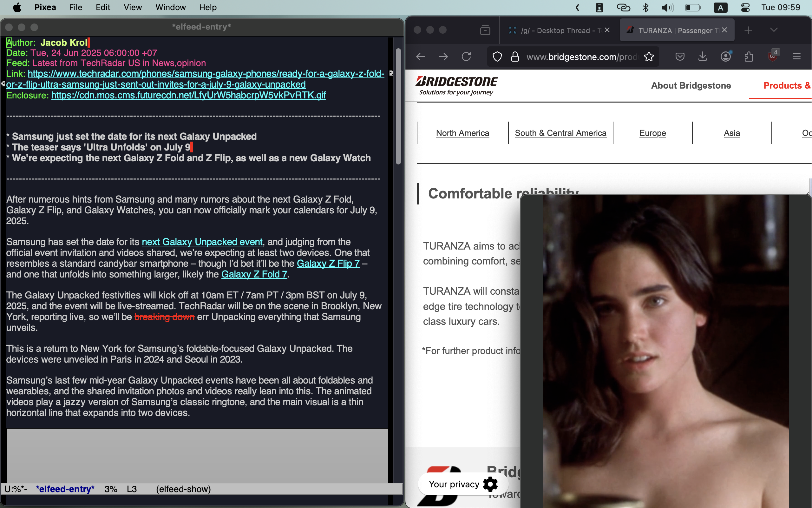Expand the list all tabs chevron
This screenshot has width=812, height=508.
[774, 30]
